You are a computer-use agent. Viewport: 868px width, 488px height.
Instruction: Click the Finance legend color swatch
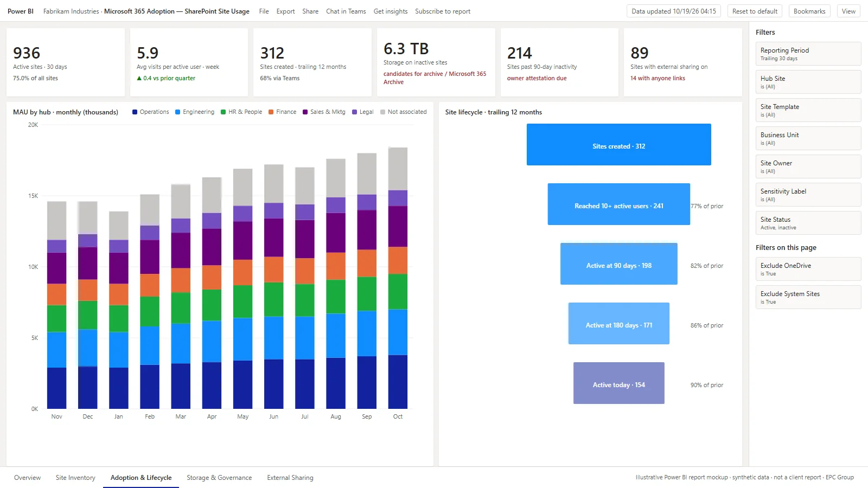click(271, 112)
